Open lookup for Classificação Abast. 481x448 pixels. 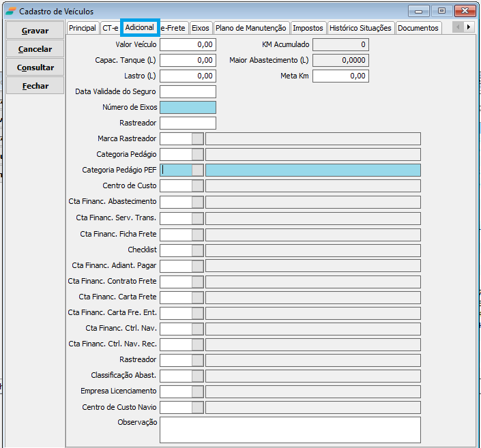[198, 375]
